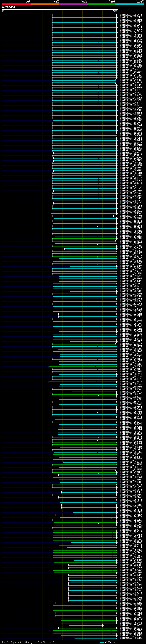The height and width of the screenshot is (644, 146).
Task: Open UniRef100_A7Q518 entry
Action: tap(131, 620)
